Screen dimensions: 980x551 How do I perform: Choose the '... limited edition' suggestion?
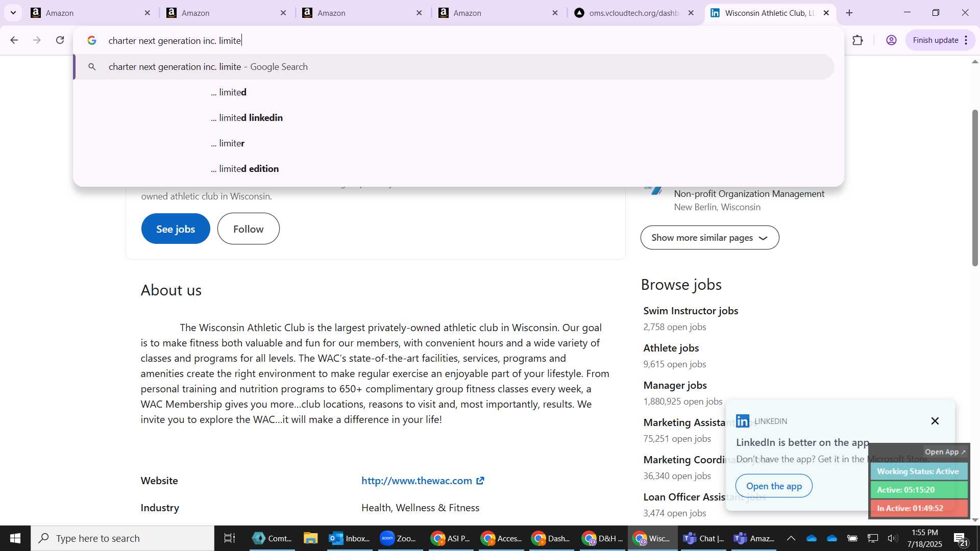(x=454, y=169)
